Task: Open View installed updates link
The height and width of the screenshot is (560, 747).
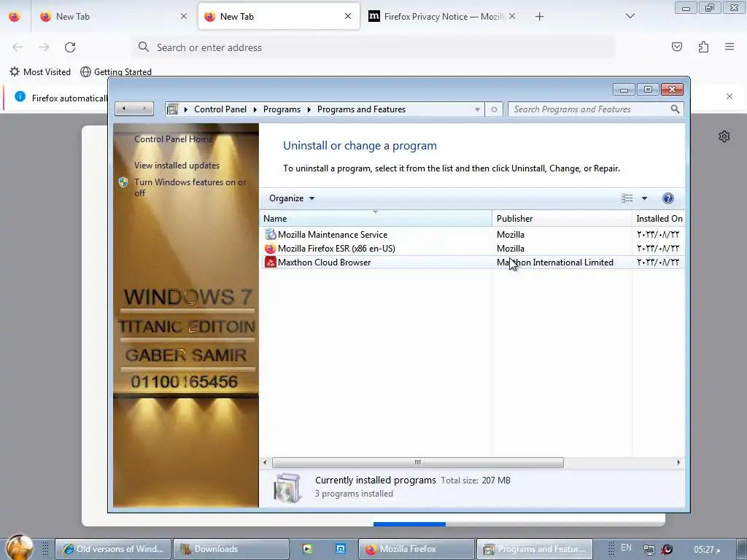Action: 177,166
